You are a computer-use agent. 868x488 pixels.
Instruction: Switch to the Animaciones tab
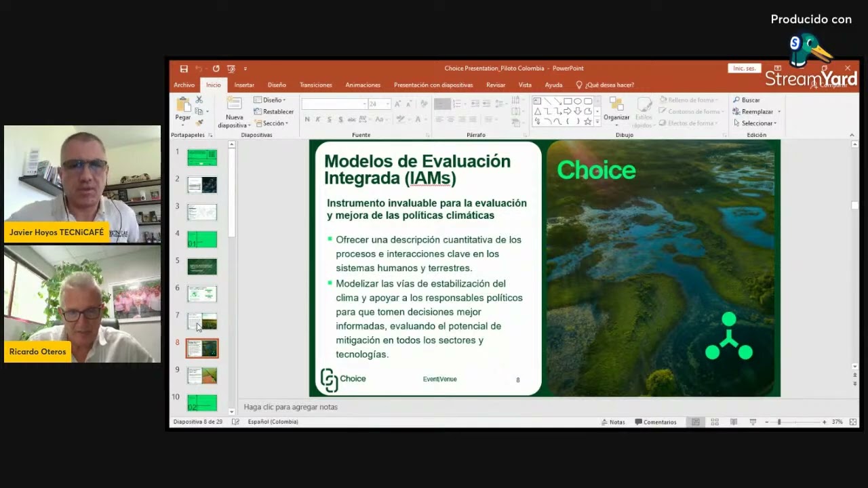[363, 85]
